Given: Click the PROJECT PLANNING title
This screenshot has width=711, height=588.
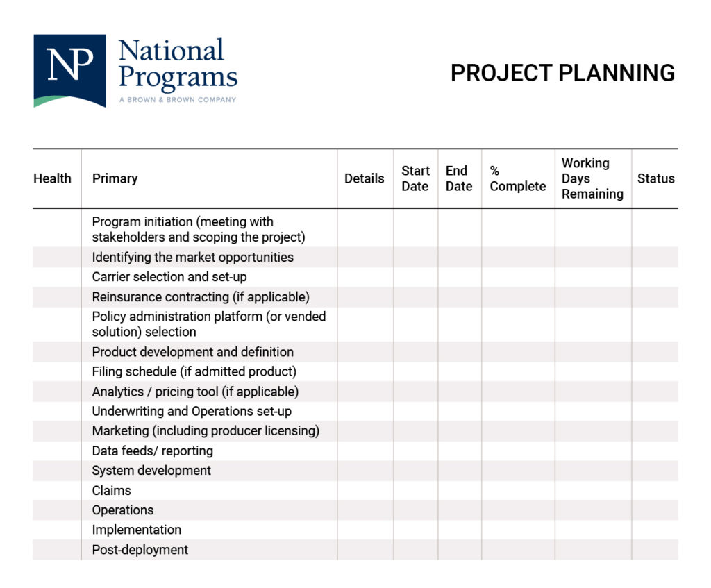Looking at the screenshot, I should click(562, 73).
